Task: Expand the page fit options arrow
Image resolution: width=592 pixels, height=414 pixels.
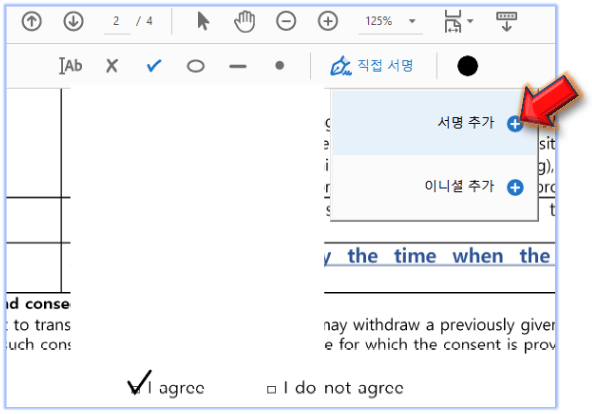Action: tap(470, 21)
